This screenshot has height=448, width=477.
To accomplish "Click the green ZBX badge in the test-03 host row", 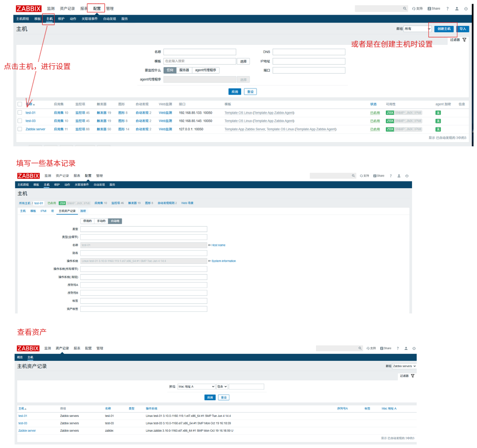I will [390, 121].
